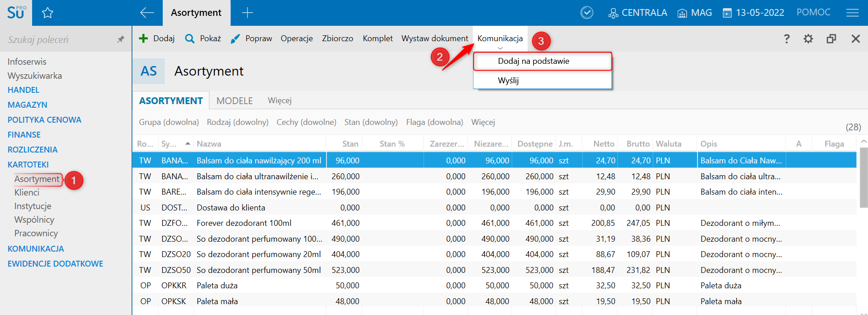The height and width of the screenshot is (315, 868).
Task: Open the Grupa (dowolna) filter
Action: (169, 122)
